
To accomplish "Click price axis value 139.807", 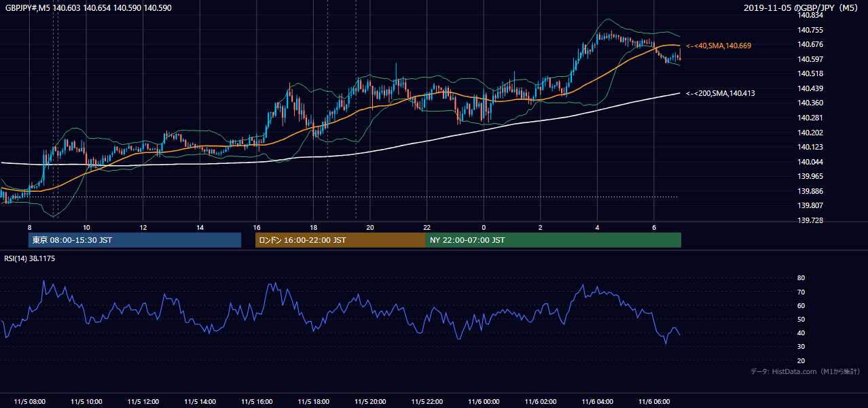I will (810, 205).
